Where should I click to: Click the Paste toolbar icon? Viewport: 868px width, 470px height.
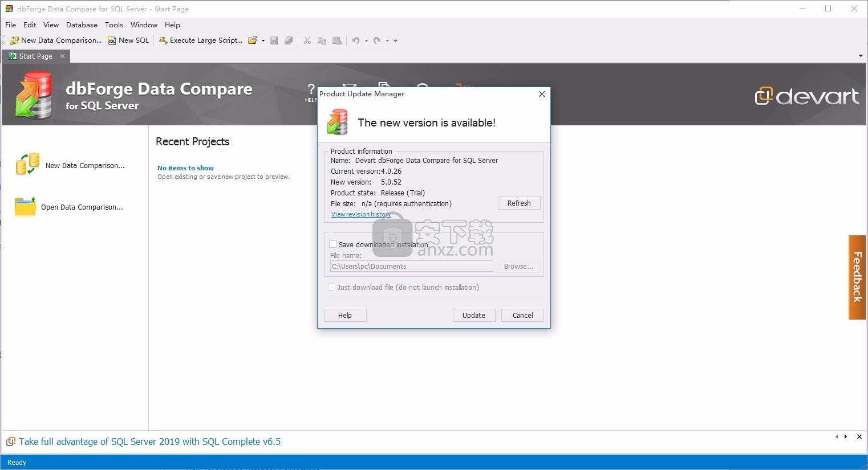337,40
